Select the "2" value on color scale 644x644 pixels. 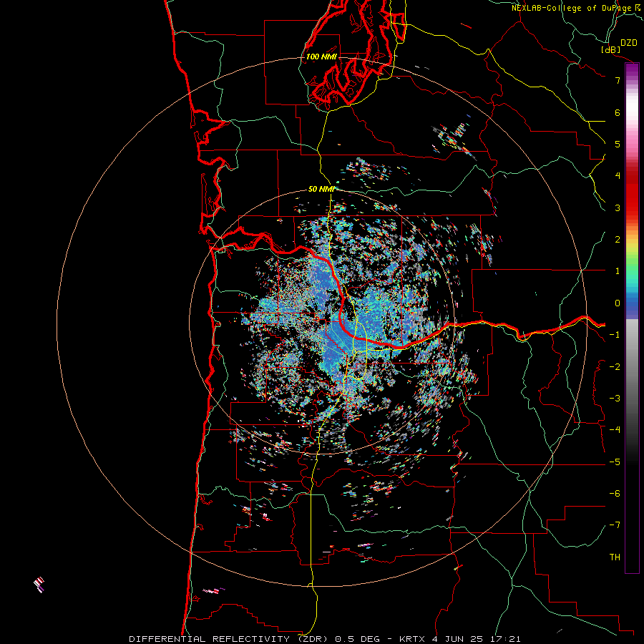click(618, 240)
